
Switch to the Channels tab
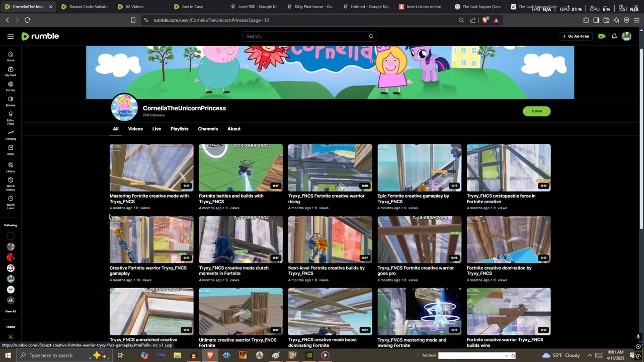[208, 129]
